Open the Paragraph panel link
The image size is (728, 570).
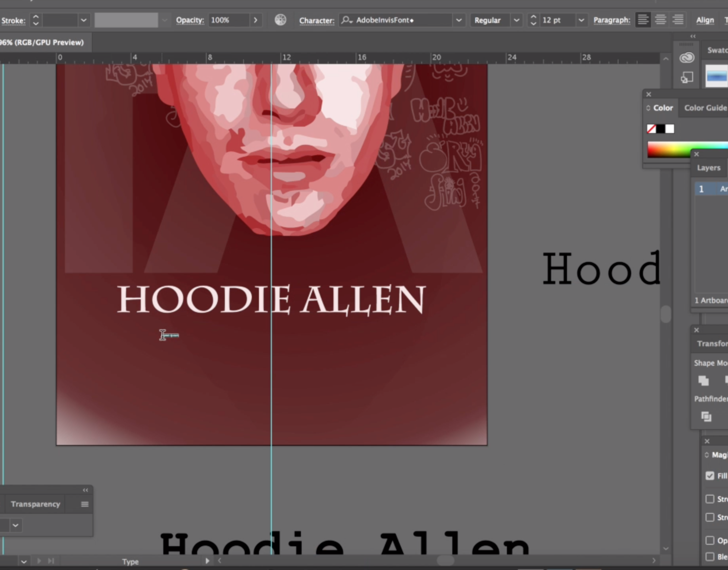pyautogui.click(x=612, y=20)
